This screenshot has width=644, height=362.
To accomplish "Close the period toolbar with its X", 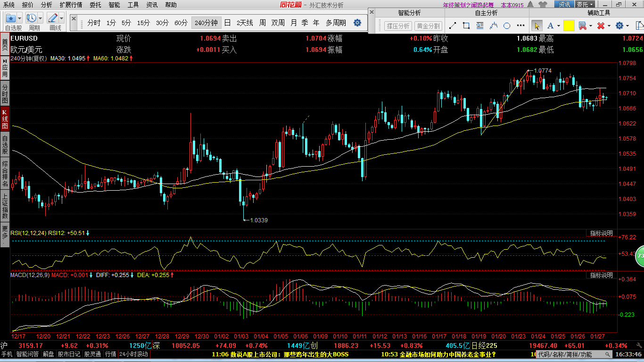I will pos(74,19).
